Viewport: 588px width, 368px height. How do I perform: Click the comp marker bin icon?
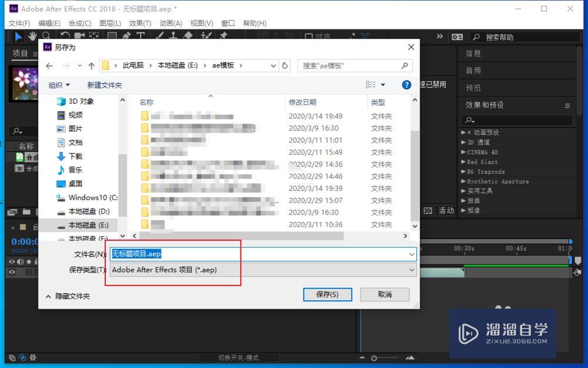[577, 260]
